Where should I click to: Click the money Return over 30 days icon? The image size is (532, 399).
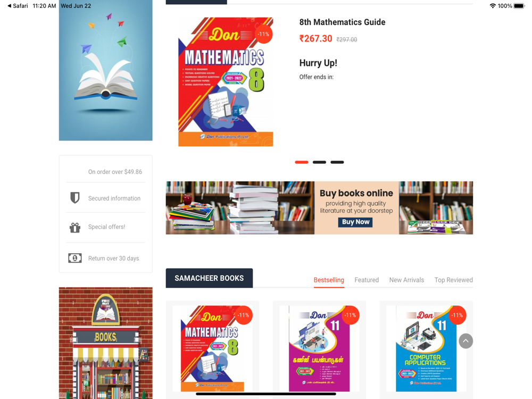74,258
